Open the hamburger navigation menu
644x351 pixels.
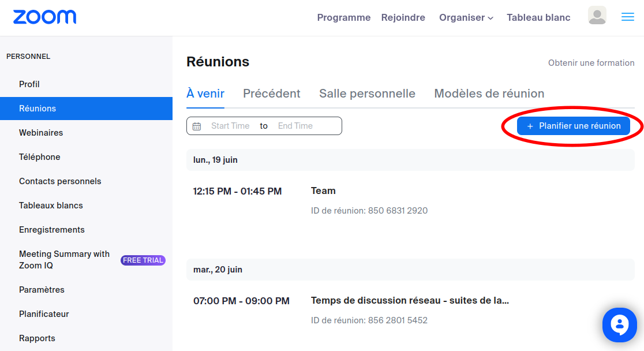pyautogui.click(x=627, y=17)
